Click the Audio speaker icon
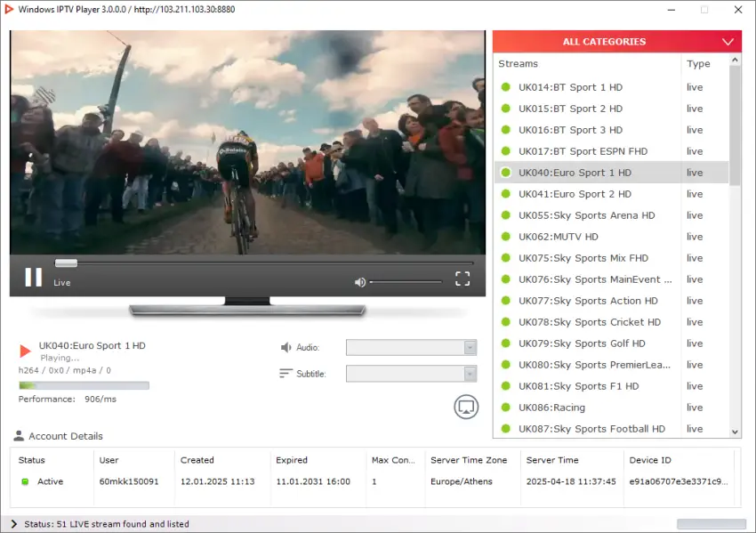This screenshot has width=756, height=533. click(x=286, y=347)
